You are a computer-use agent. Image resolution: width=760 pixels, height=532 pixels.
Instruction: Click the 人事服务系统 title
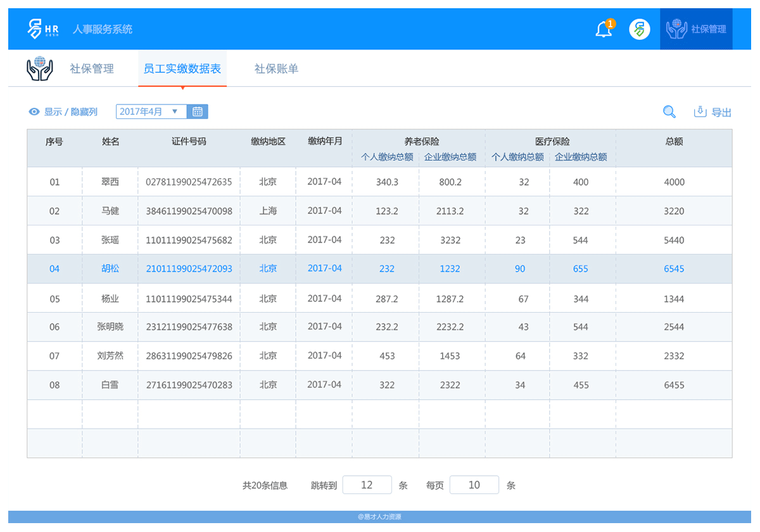point(103,29)
